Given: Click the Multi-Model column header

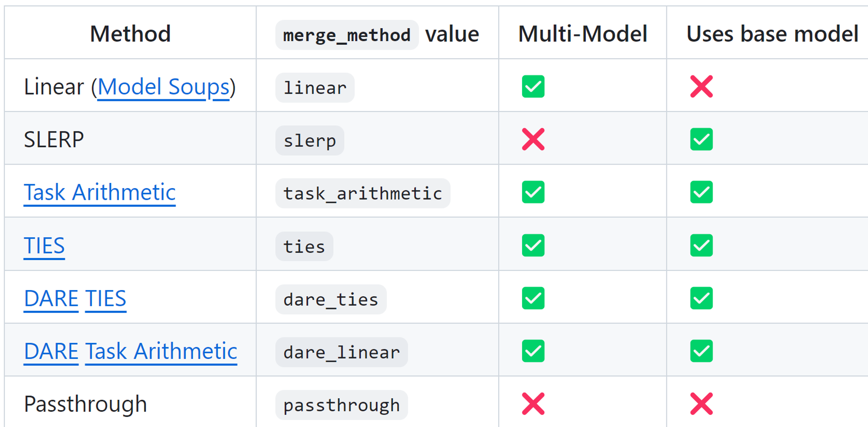Looking at the screenshot, I should tap(582, 34).
